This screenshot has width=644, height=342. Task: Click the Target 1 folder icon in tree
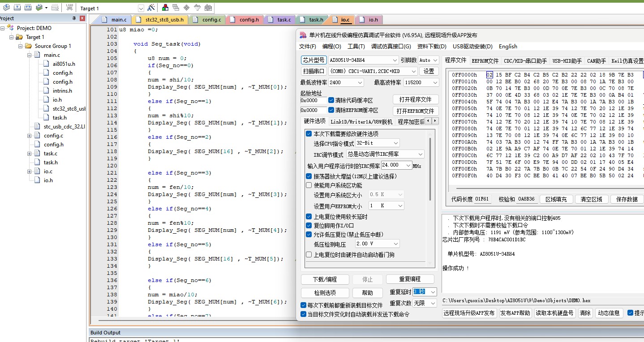coord(19,37)
